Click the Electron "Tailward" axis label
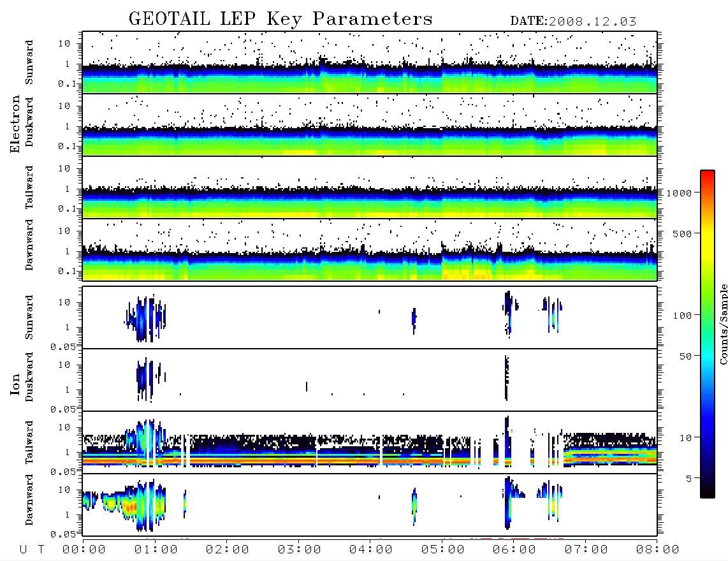728x561 pixels. click(29, 187)
